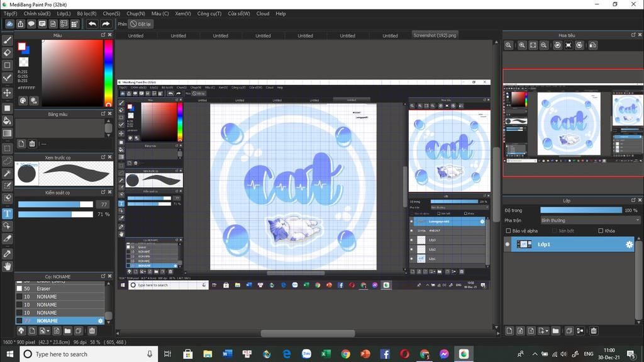Viewport: 644px width, 362px height.
Task: Delete palette color with trash icon
Action: [x=32, y=144]
